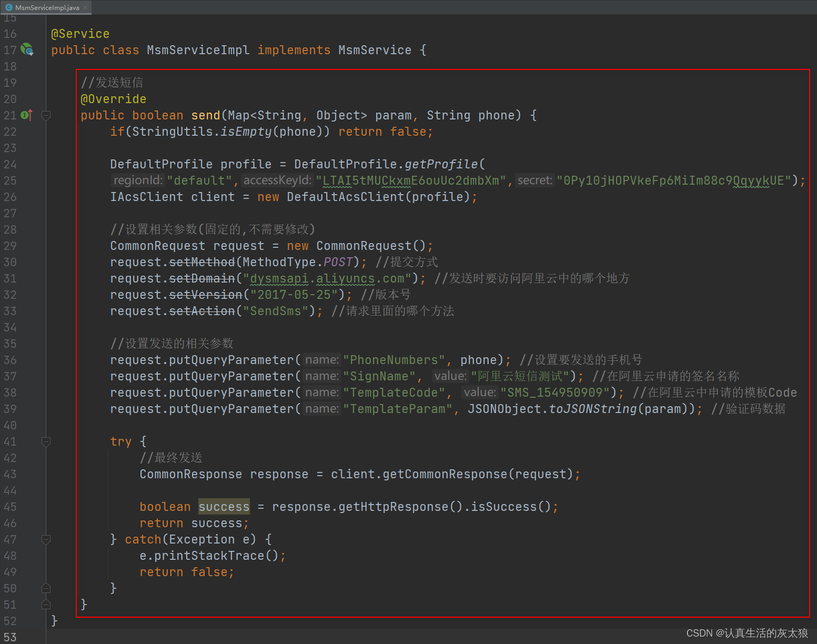817x644 pixels.
Task: Click the @Service annotation
Action: (x=80, y=34)
